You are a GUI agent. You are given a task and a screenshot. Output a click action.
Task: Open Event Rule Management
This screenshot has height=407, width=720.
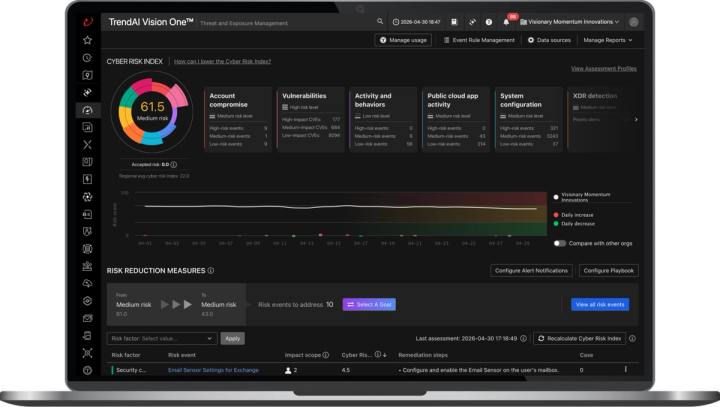pyautogui.click(x=479, y=40)
